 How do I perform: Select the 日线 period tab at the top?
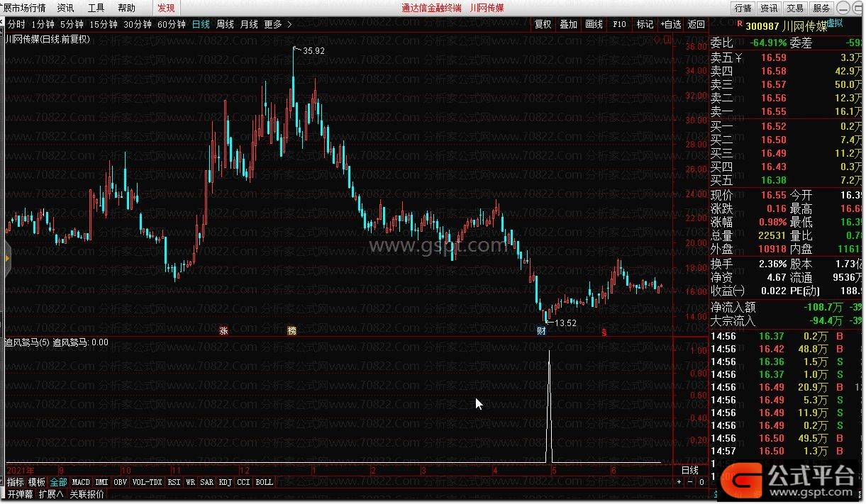coord(201,24)
